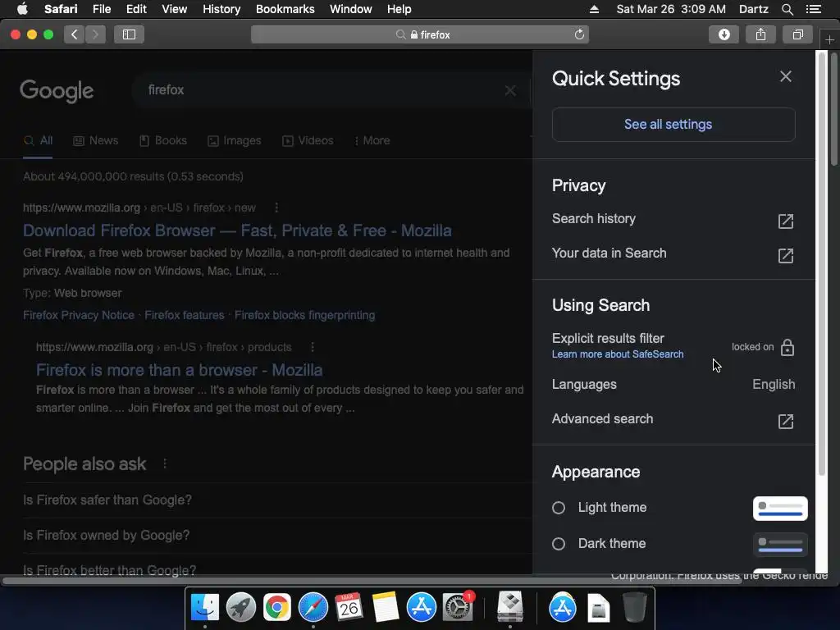This screenshot has width=840, height=630.
Task: Switch to the Books results tab
Action: point(163,141)
